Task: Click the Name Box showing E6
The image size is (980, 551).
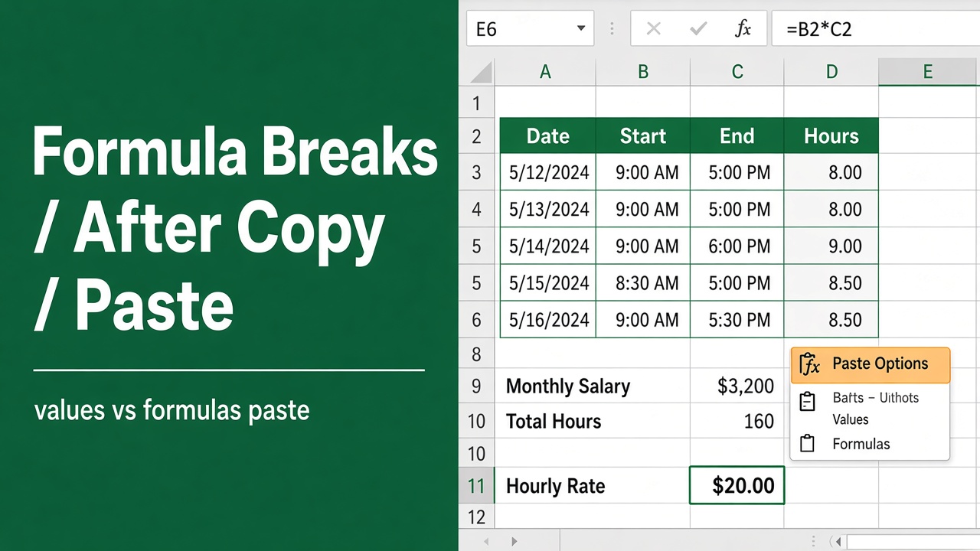Action: 530,29
